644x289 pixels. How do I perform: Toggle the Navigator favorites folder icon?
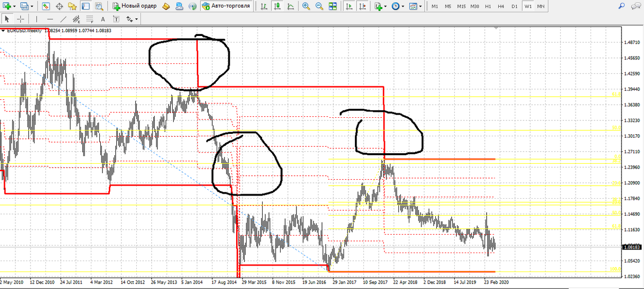72,6
